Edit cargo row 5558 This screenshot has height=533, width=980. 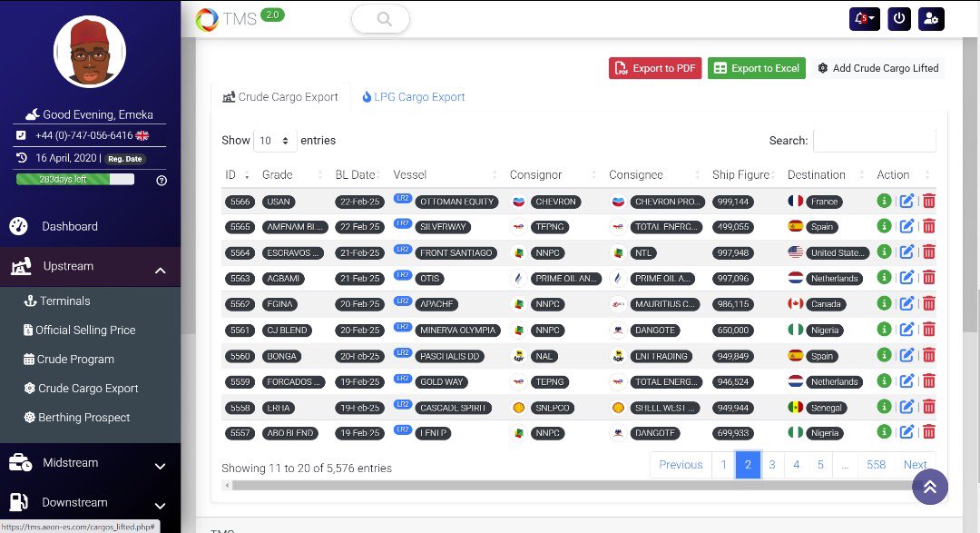[x=906, y=407]
